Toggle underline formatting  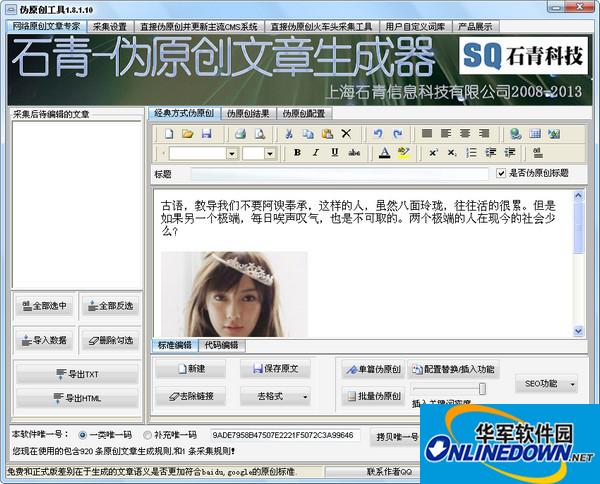[x=335, y=153]
